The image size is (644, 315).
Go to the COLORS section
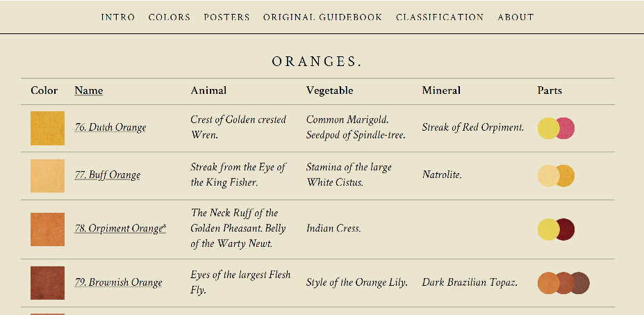(169, 17)
